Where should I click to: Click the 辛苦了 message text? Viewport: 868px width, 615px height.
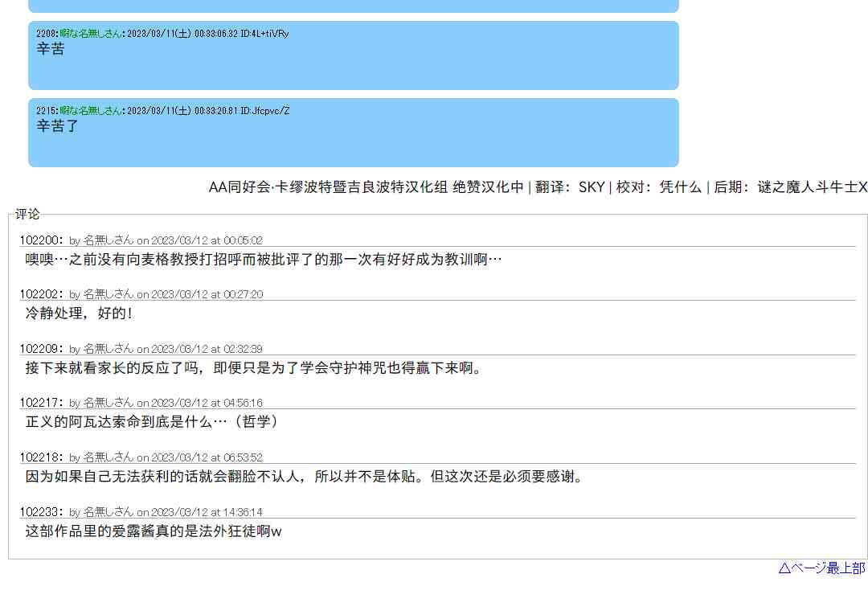(x=58, y=126)
